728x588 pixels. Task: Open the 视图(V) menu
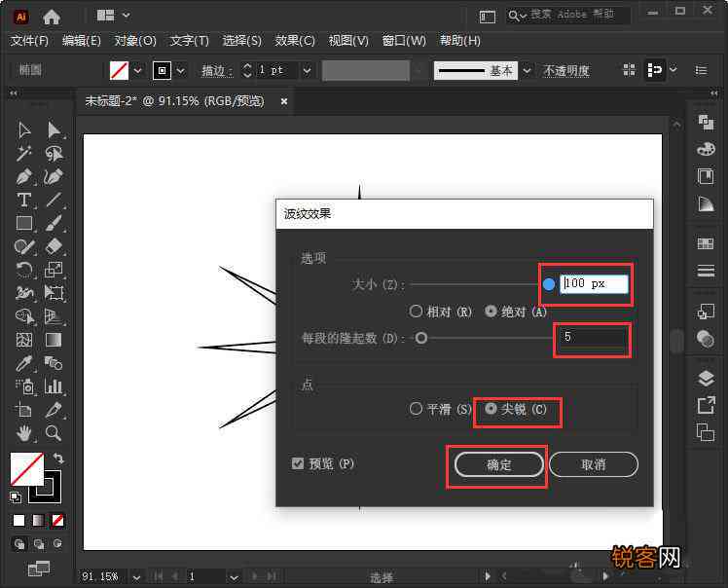(x=348, y=41)
